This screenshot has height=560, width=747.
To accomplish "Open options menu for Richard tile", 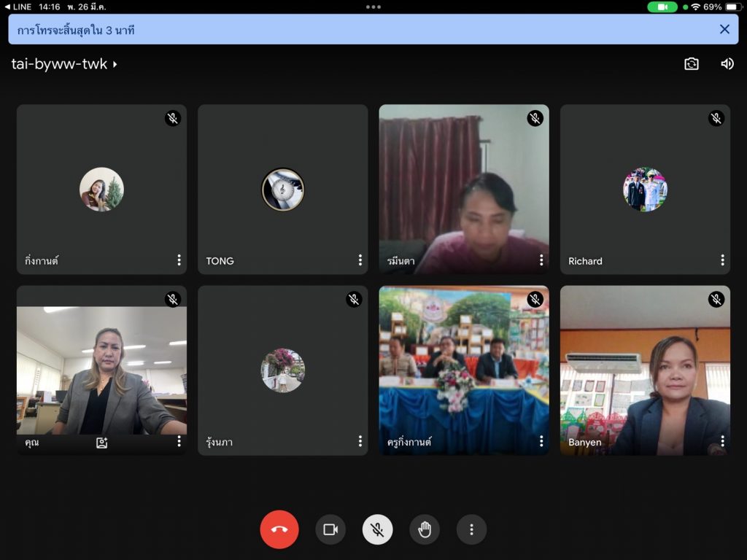I will 722,260.
